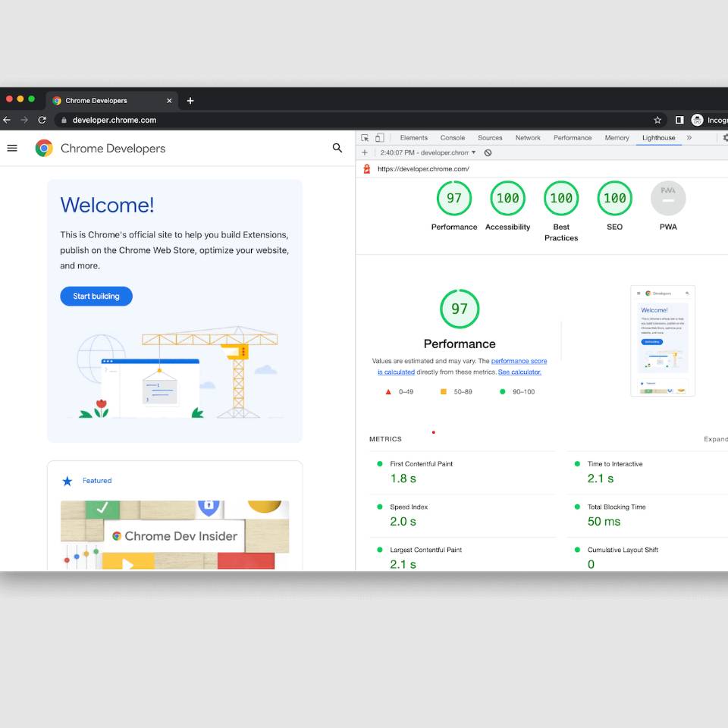
Task: Open the Incognito profile icon
Action: (698, 121)
